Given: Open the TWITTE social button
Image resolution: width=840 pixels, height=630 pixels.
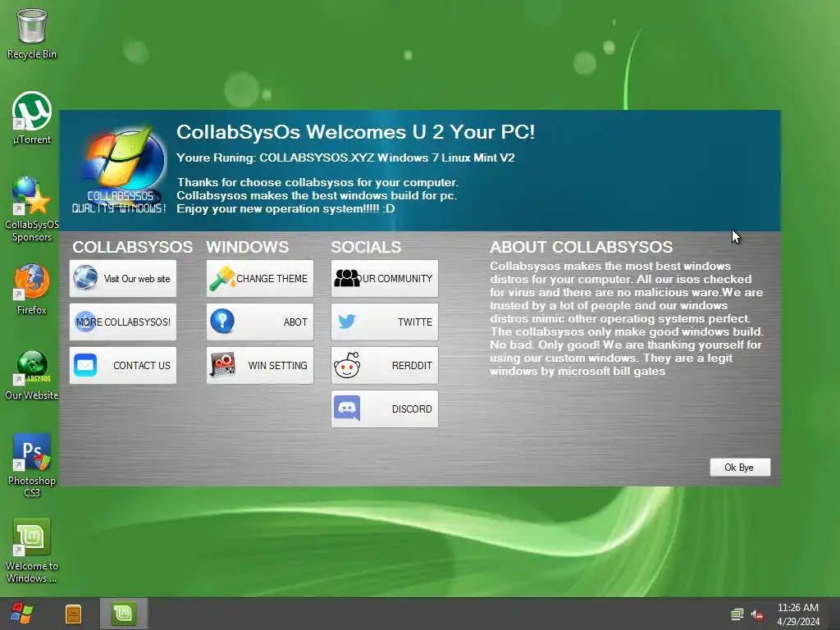Looking at the screenshot, I should (x=385, y=322).
